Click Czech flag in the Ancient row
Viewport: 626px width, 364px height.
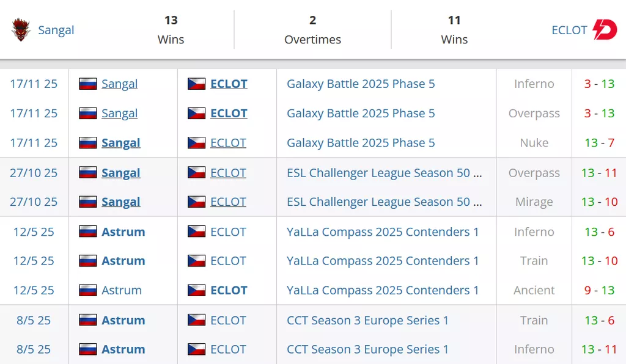pos(196,291)
